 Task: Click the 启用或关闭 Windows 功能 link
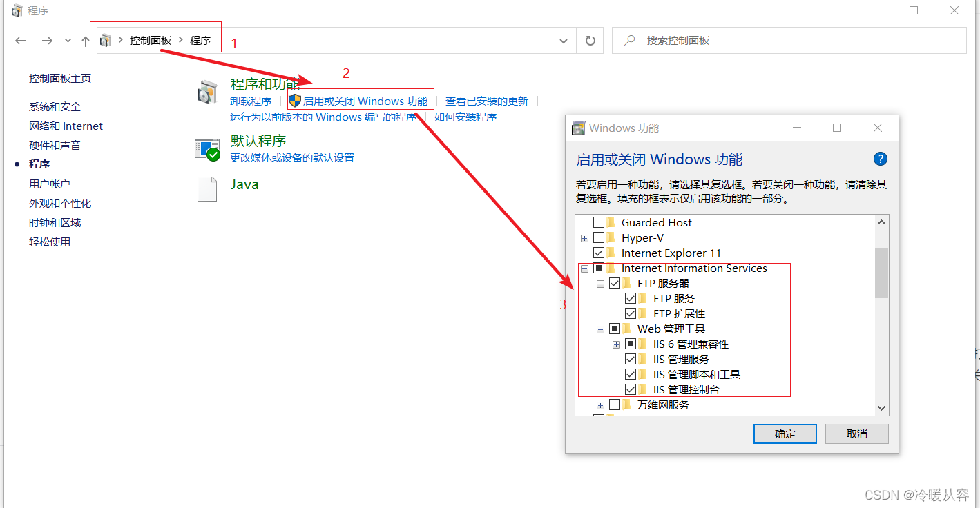(x=365, y=101)
